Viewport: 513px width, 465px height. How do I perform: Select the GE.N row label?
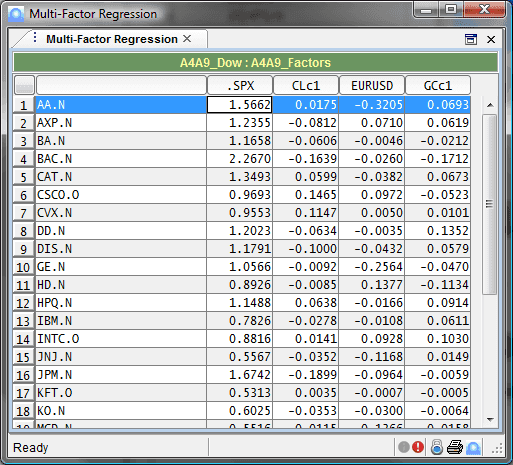click(121, 267)
